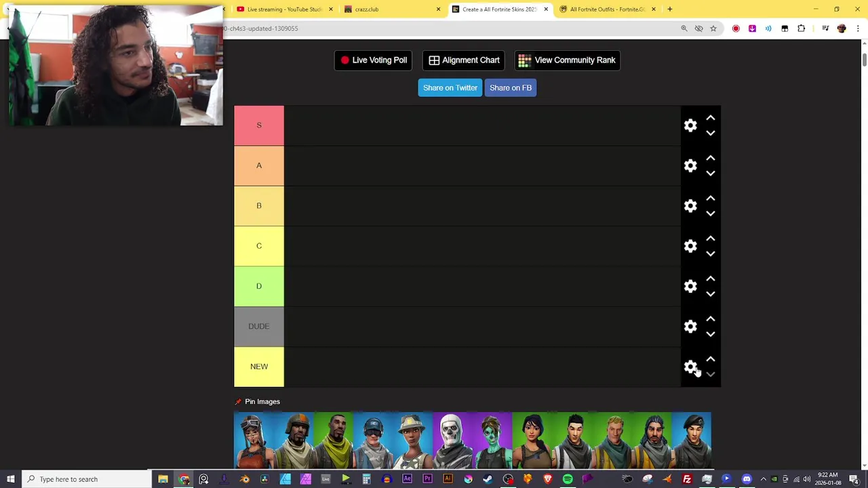
Task: Bookmark this page with star icon
Action: pos(713,28)
